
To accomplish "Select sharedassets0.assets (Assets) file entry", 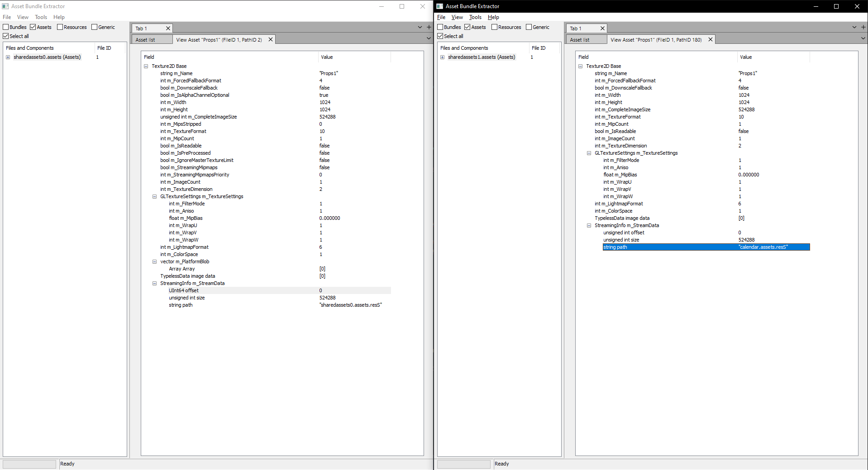I will (47, 57).
